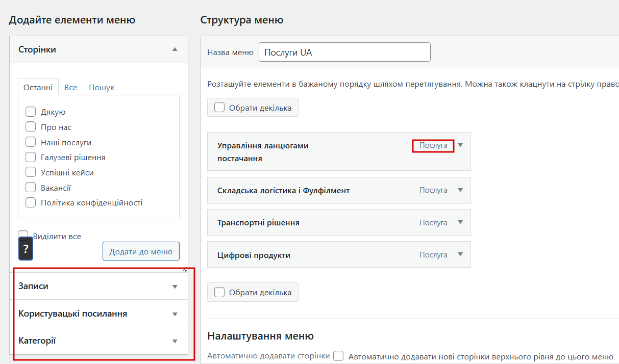The height and width of the screenshot is (364, 619).
Task: Click the top Обрати декілька button
Action: 253,108
